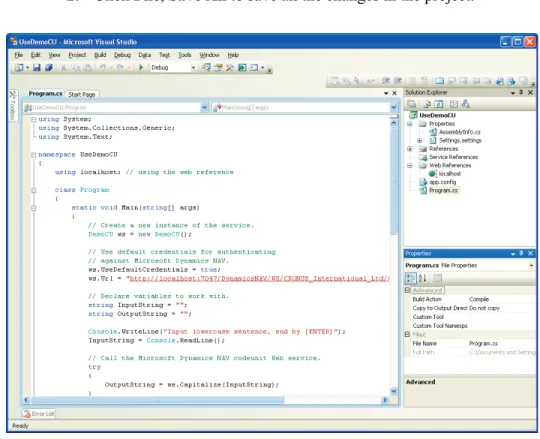Viewport: 540px width, 439px height.
Task: Click the Copy toolbar icon
Action: coord(75,67)
